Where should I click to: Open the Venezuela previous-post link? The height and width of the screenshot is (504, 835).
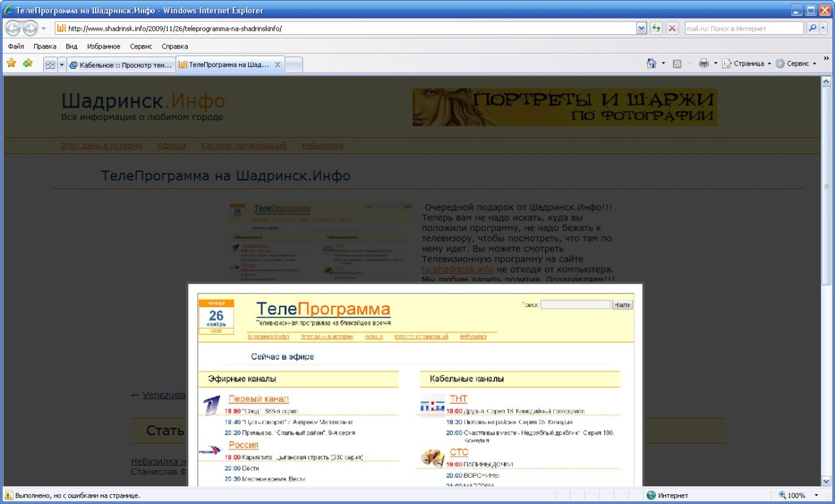[x=164, y=395]
